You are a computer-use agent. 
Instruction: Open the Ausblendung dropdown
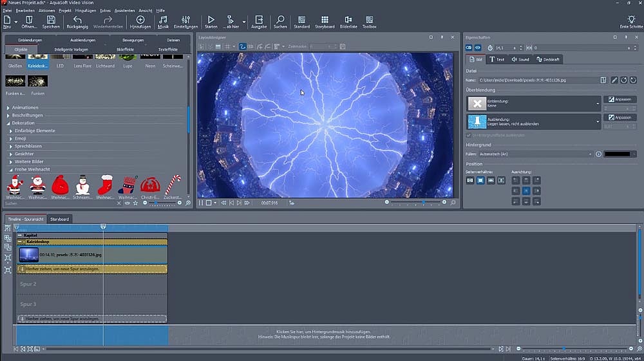598,121
